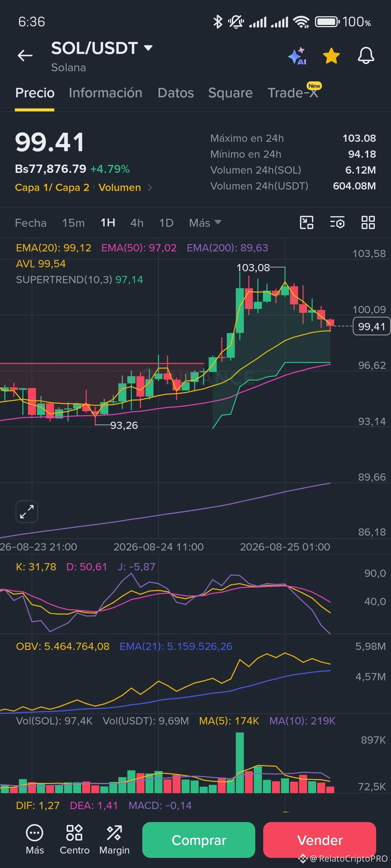This screenshot has height=868, width=391.
Task: Tap the volume MA(5): 174K label
Action: (x=229, y=721)
